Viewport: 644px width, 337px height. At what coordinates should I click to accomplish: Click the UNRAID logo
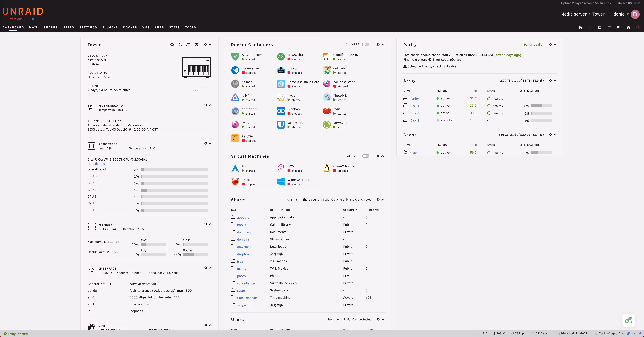coord(23,11)
